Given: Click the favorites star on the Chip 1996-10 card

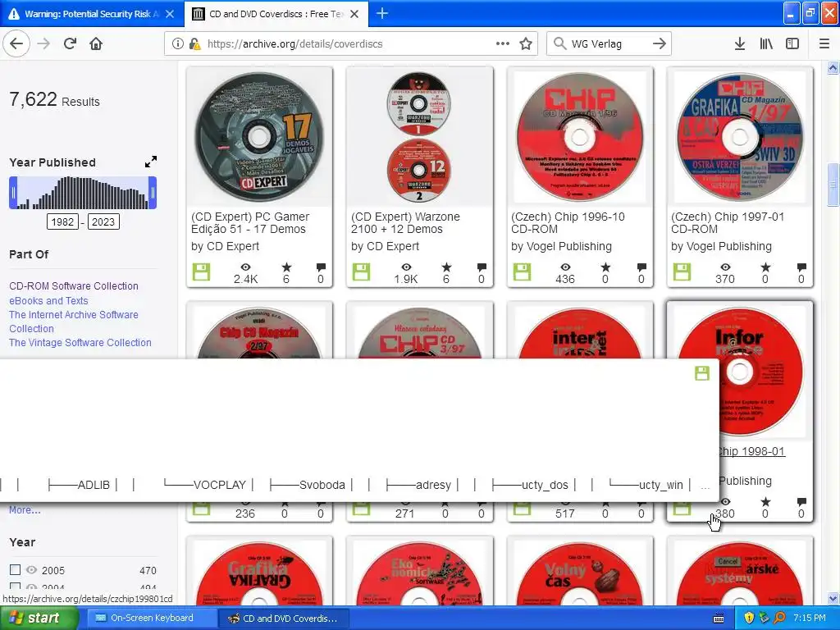Looking at the screenshot, I should point(605,267).
